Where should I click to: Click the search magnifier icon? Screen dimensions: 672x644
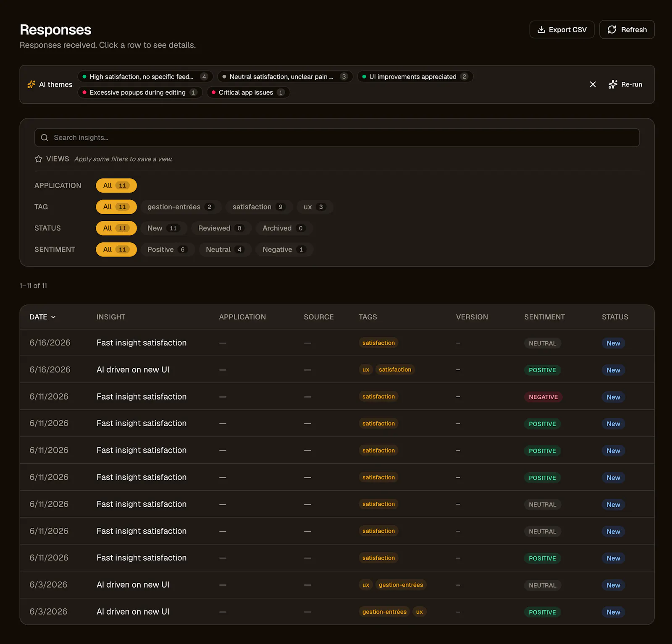click(45, 138)
